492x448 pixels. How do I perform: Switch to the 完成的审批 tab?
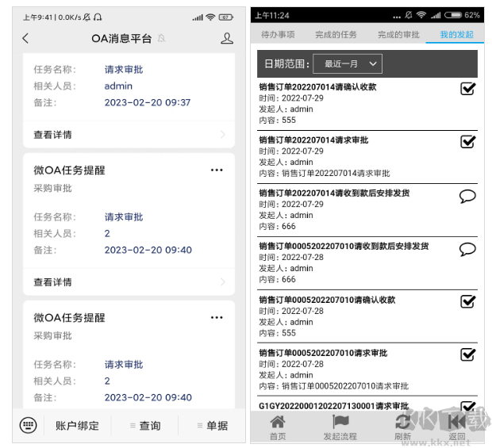coord(398,34)
